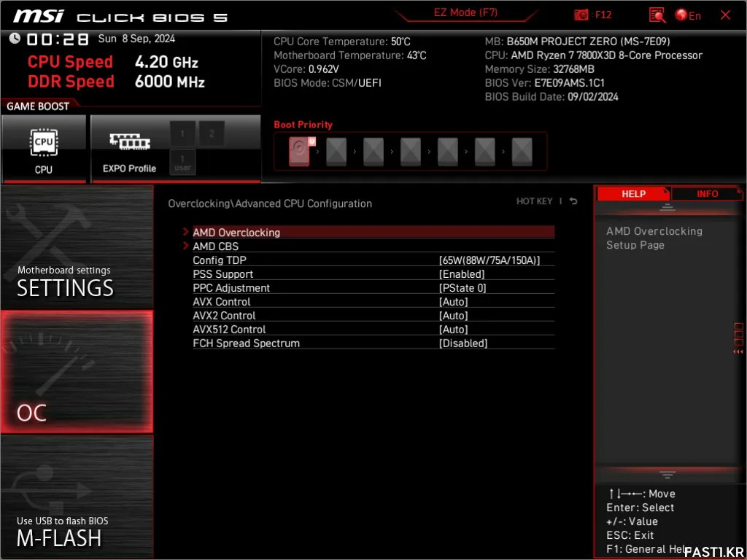Click the Motherboard Temperature 43°C reading
This screenshot has height=560, width=747.
tap(349, 55)
